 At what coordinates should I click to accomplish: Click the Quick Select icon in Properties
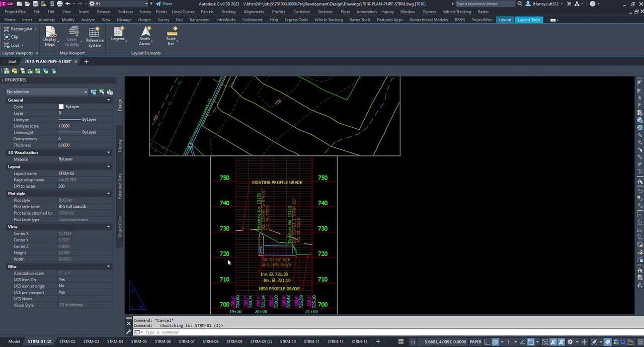[110, 92]
